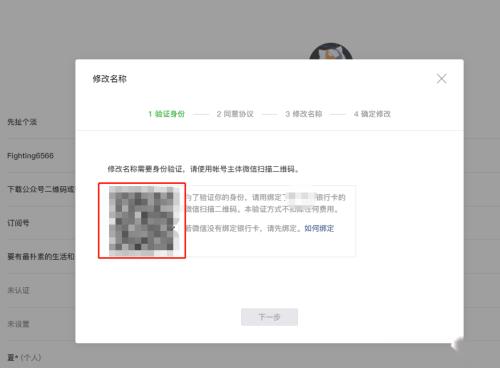Click 先扯个淡 in the background page
This screenshot has height=368, width=500.
click(22, 122)
